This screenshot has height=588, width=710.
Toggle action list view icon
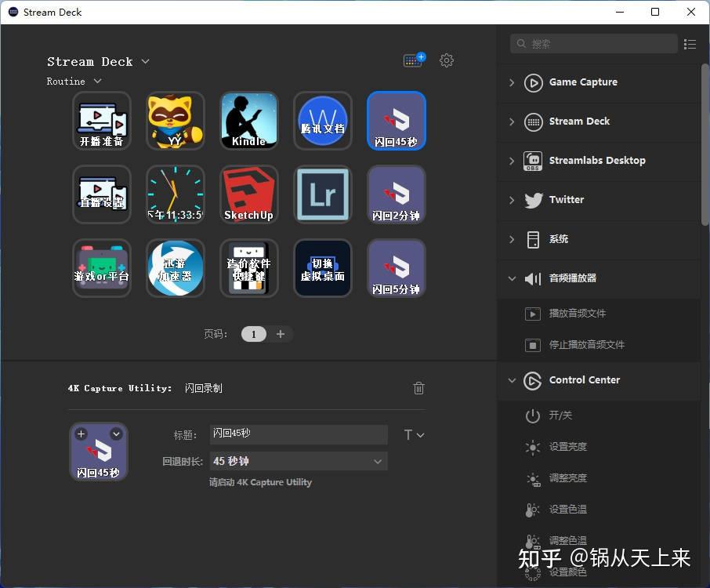690,44
